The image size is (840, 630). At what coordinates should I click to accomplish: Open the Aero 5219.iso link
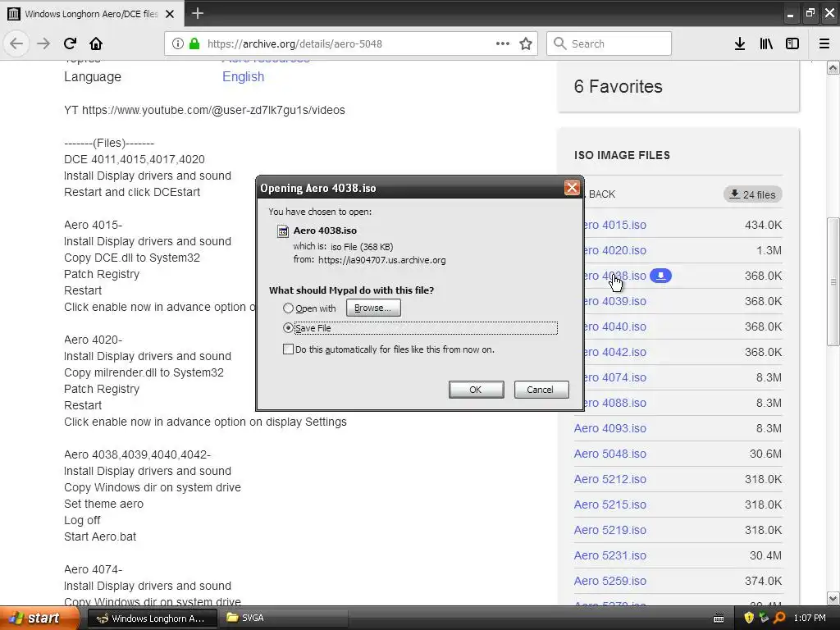click(x=610, y=531)
